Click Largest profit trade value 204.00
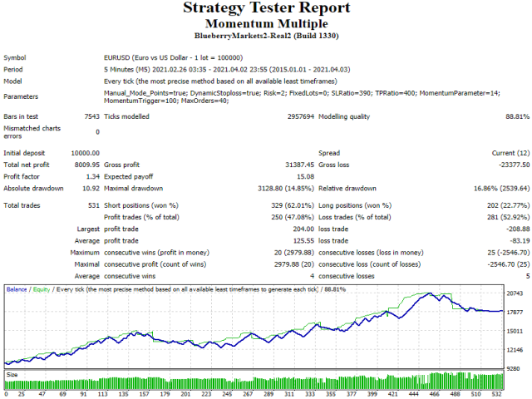Image resolution: width=532 pixels, height=399 pixels. click(x=303, y=229)
